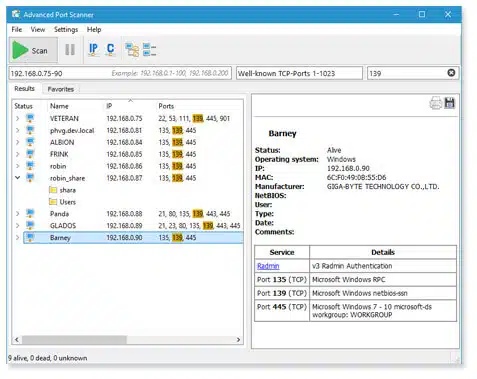Open the File menu
Image resolution: width=477 pixels, height=379 pixels.
coord(17,29)
